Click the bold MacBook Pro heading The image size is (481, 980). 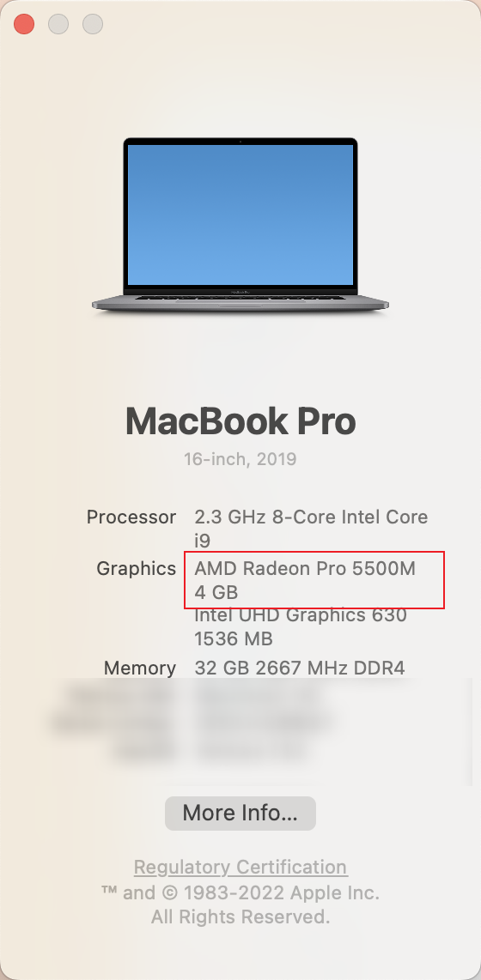pos(240,421)
